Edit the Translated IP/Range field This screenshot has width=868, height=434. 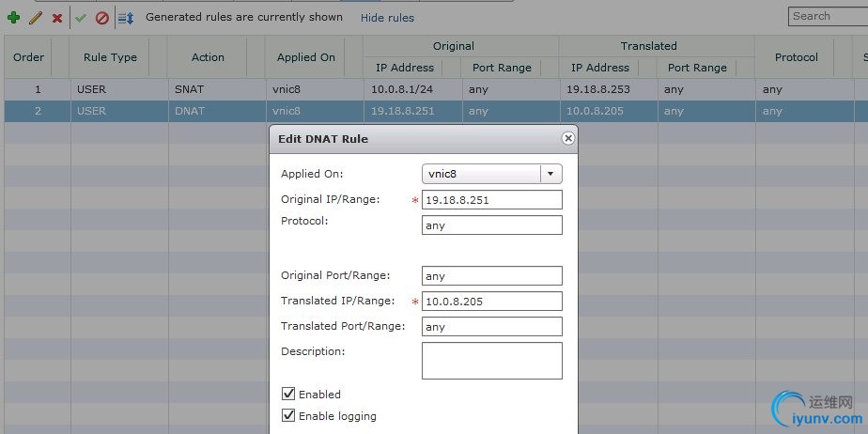click(x=492, y=302)
